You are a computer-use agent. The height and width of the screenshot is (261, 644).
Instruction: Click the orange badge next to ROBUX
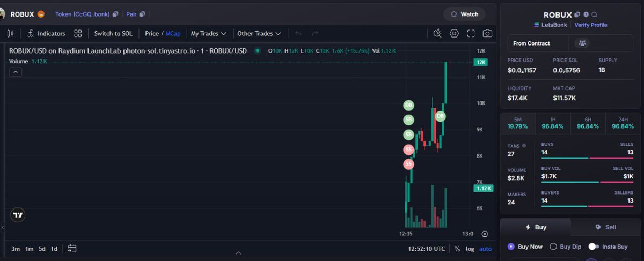[41, 14]
